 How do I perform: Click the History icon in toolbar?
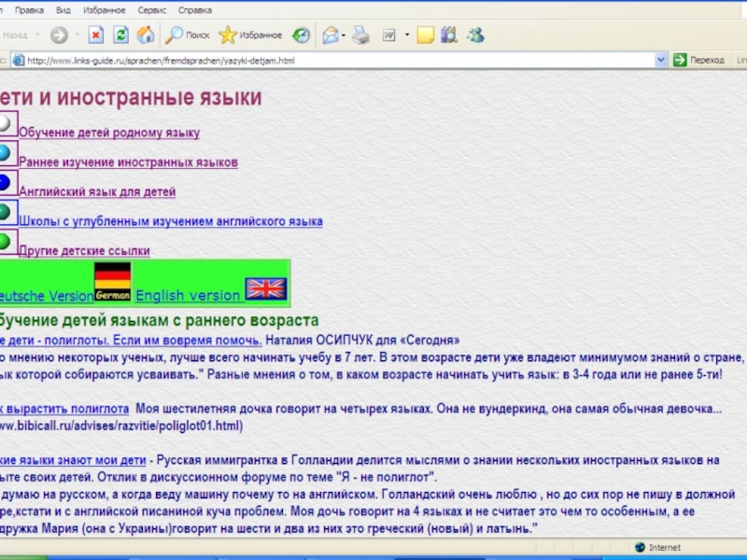[301, 35]
